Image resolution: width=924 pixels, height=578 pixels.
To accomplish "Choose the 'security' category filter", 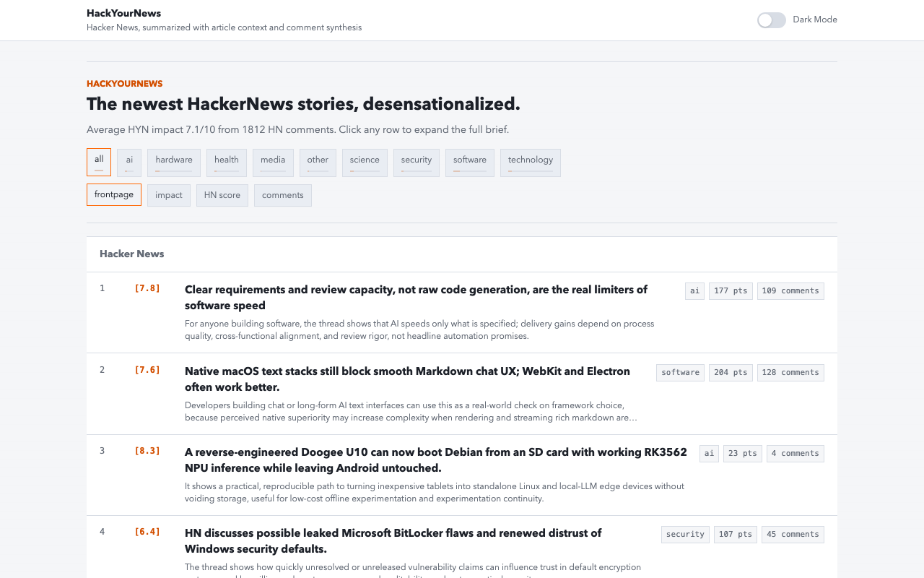I will (x=417, y=163).
